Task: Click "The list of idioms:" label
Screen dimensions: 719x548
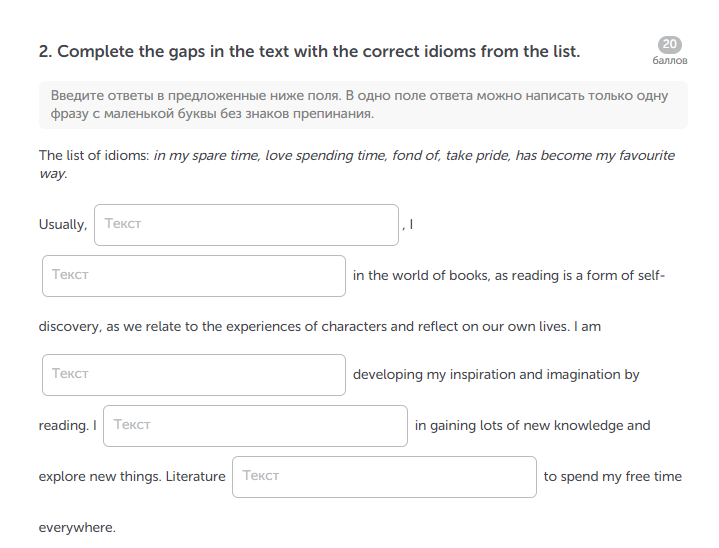Action: point(94,155)
